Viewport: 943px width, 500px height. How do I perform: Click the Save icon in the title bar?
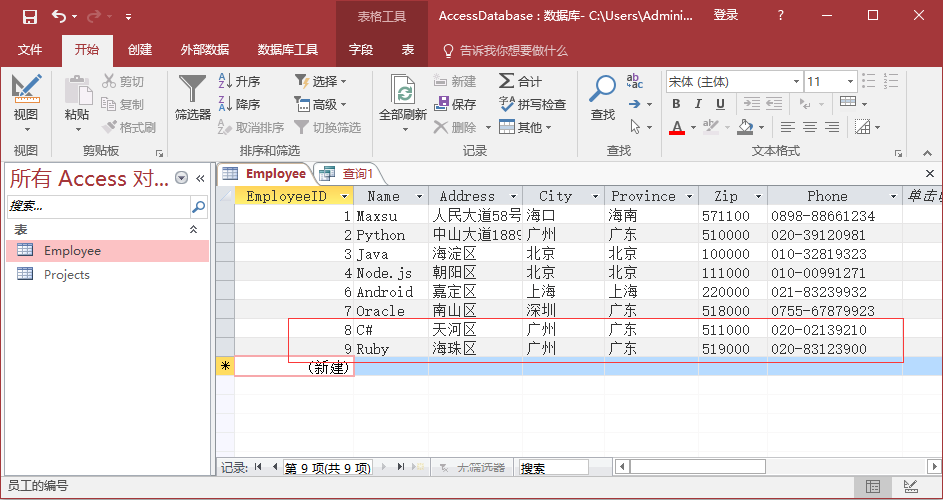pyautogui.click(x=29, y=16)
